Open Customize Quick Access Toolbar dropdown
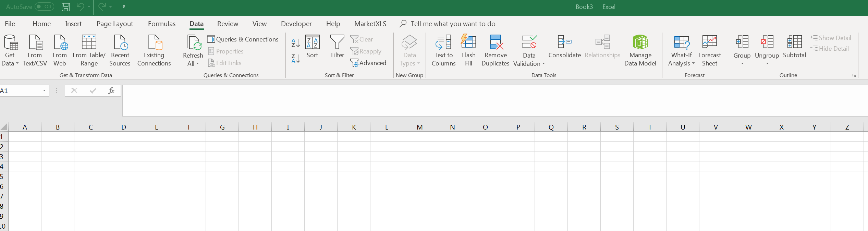This screenshot has width=868, height=231. [x=124, y=7]
